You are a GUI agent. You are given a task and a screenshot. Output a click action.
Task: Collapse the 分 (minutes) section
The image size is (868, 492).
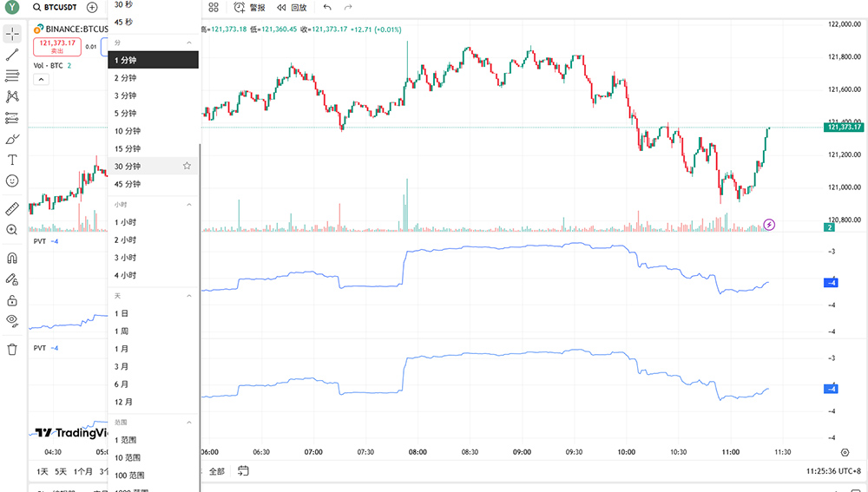tap(188, 43)
